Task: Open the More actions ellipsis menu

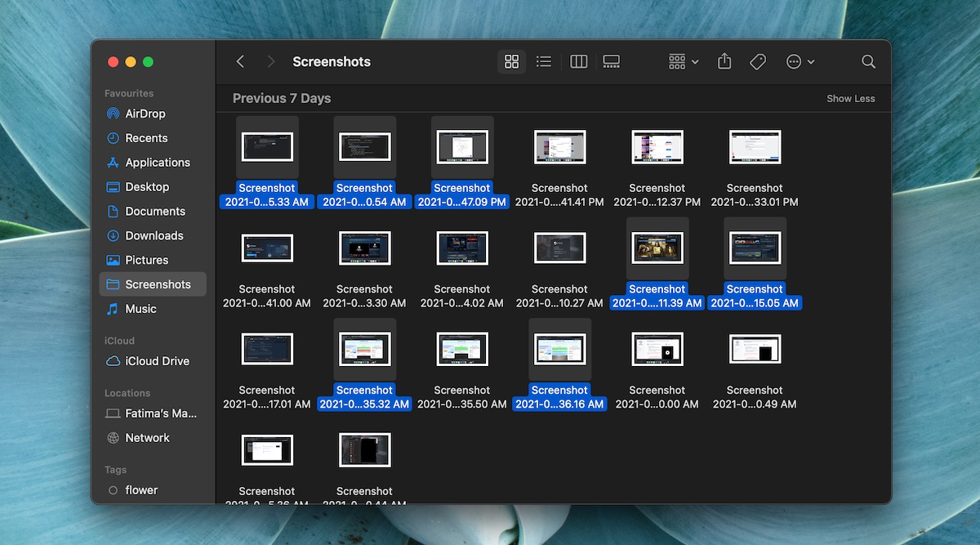Action: coord(800,61)
